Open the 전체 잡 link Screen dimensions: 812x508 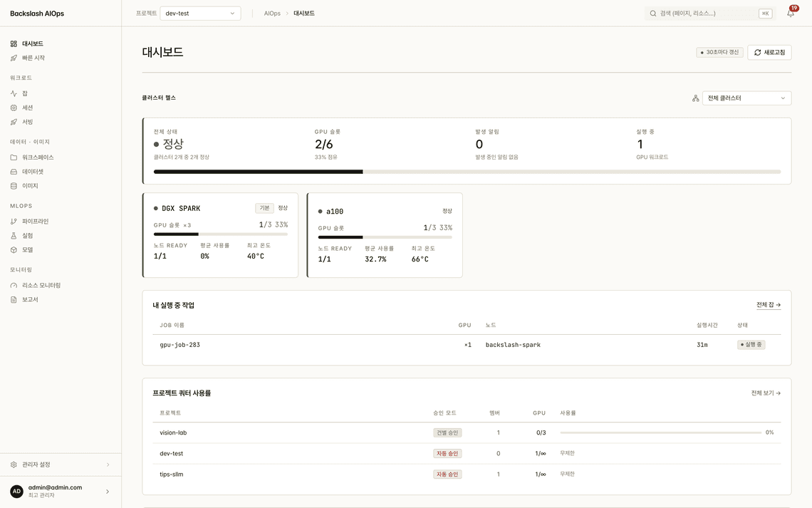pyautogui.click(x=769, y=305)
